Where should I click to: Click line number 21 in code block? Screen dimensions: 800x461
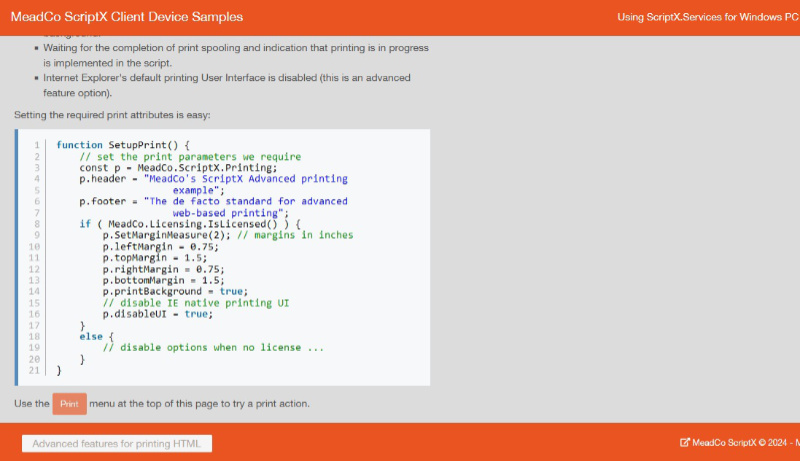point(34,371)
